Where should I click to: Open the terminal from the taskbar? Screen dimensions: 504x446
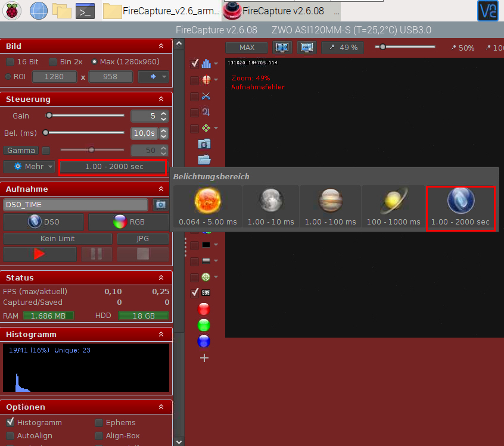point(85,11)
